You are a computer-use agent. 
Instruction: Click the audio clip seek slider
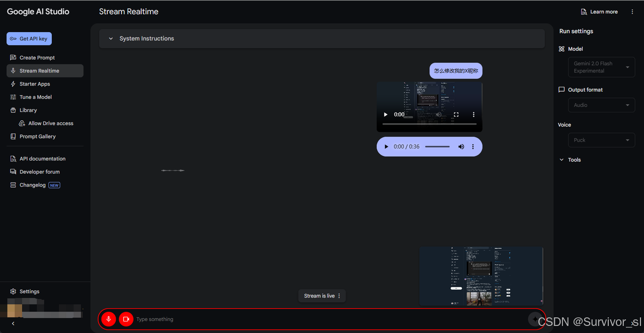coord(437,147)
